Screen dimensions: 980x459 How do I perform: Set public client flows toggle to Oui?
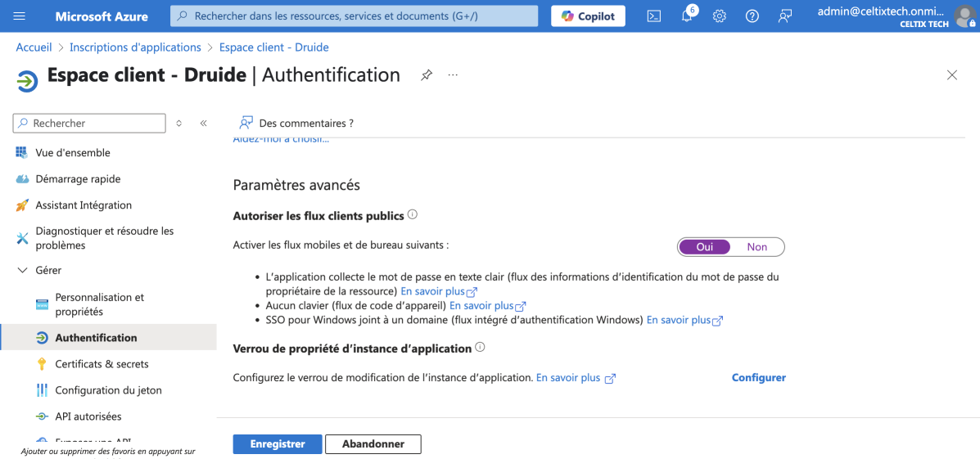point(704,247)
